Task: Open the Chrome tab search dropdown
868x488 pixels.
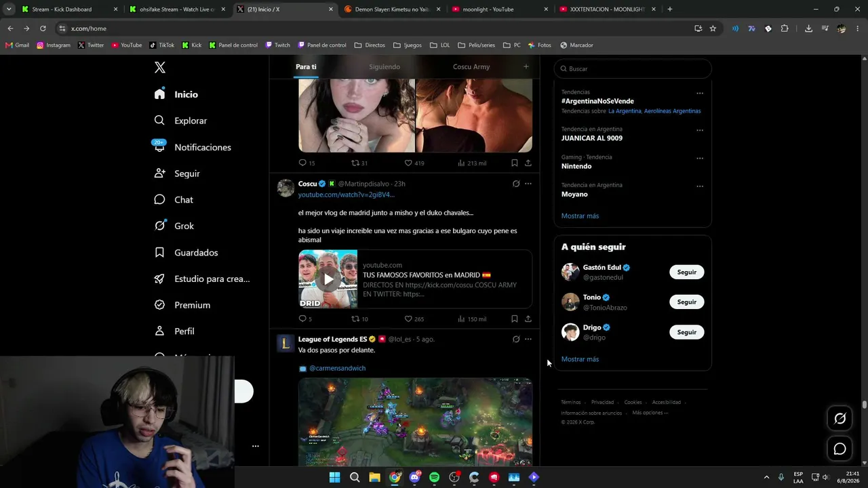Action: click(x=9, y=9)
